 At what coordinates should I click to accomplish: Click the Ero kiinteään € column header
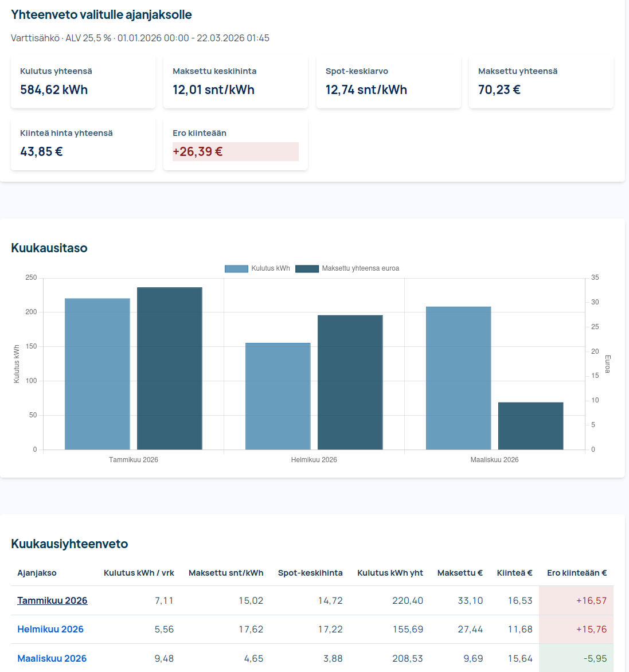pos(576,573)
